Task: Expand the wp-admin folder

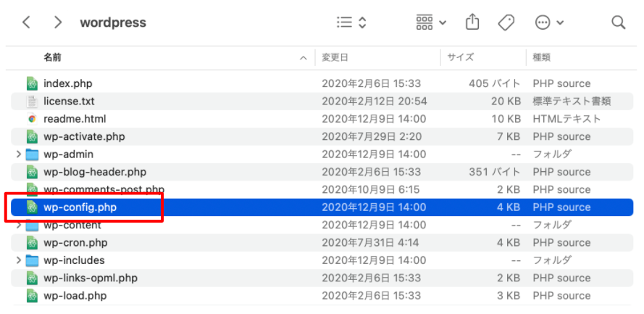Action: (18, 154)
